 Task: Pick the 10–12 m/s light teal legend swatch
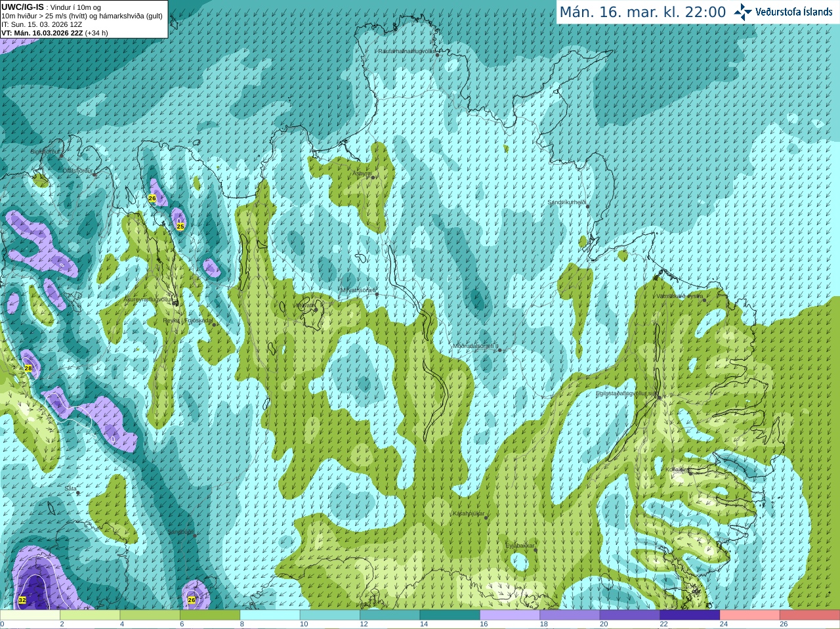coord(330,615)
